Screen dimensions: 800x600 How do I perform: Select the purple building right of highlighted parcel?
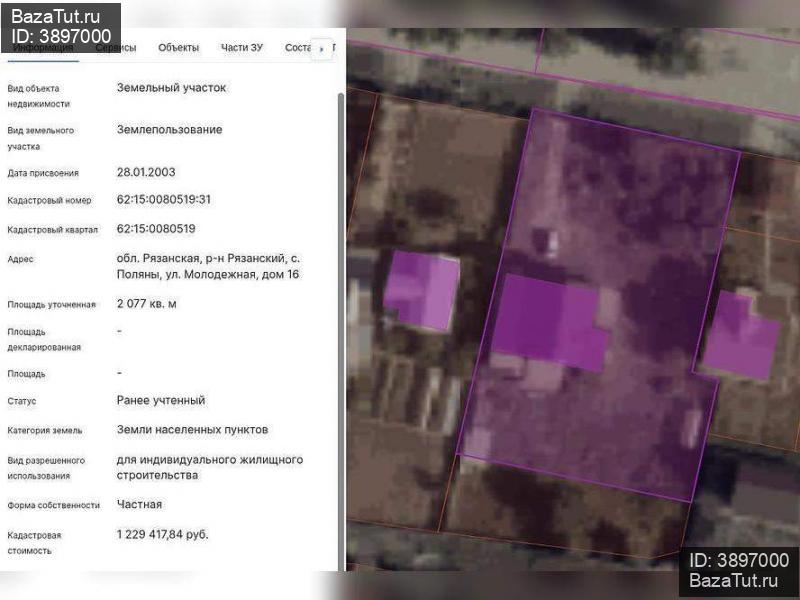click(741, 336)
